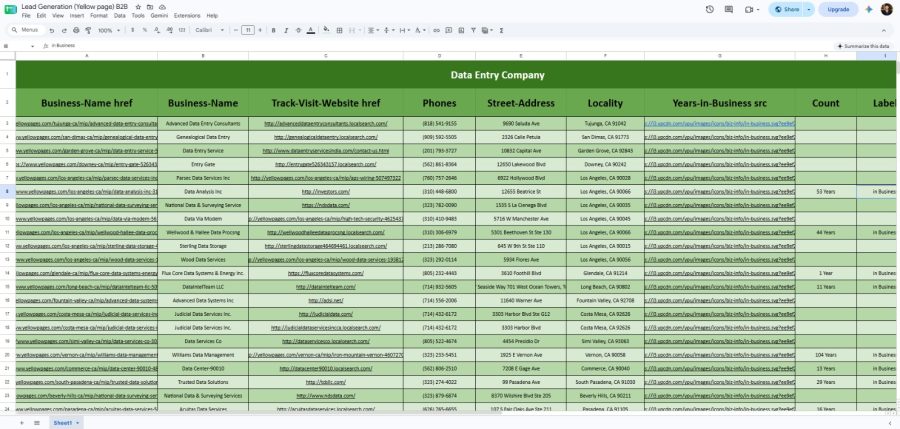Toggle strikethrough formatting
Viewport: 900px width, 429px height.
(x=298, y=30)
